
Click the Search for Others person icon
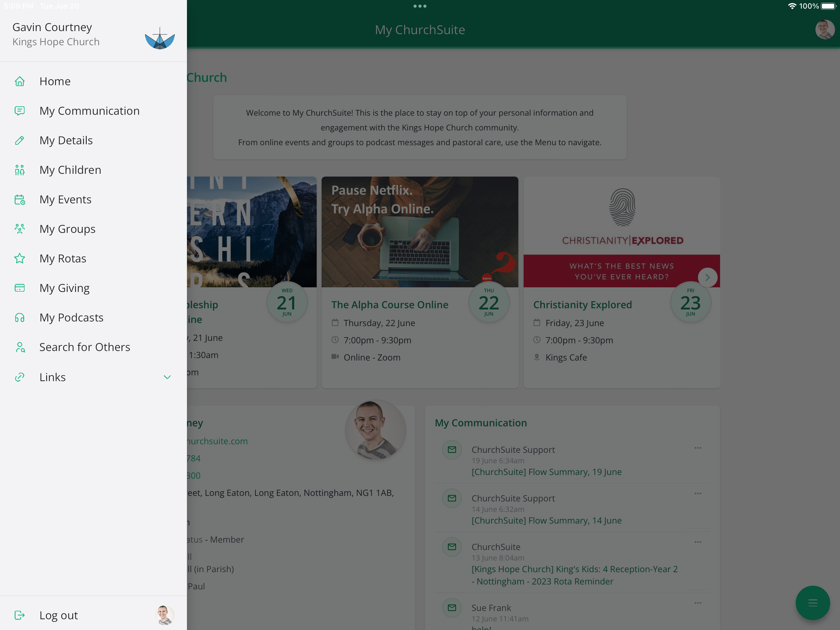point(20,347)
